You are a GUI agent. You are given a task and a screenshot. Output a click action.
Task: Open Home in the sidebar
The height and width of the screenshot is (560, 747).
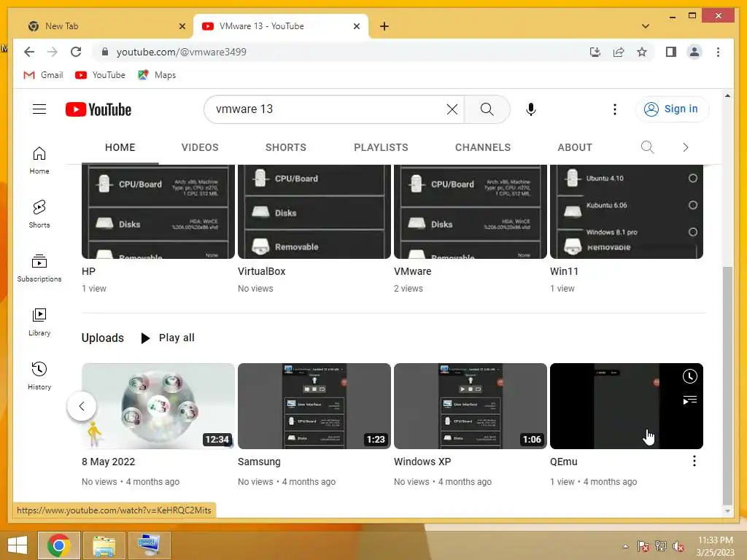[x=39, y=160]
